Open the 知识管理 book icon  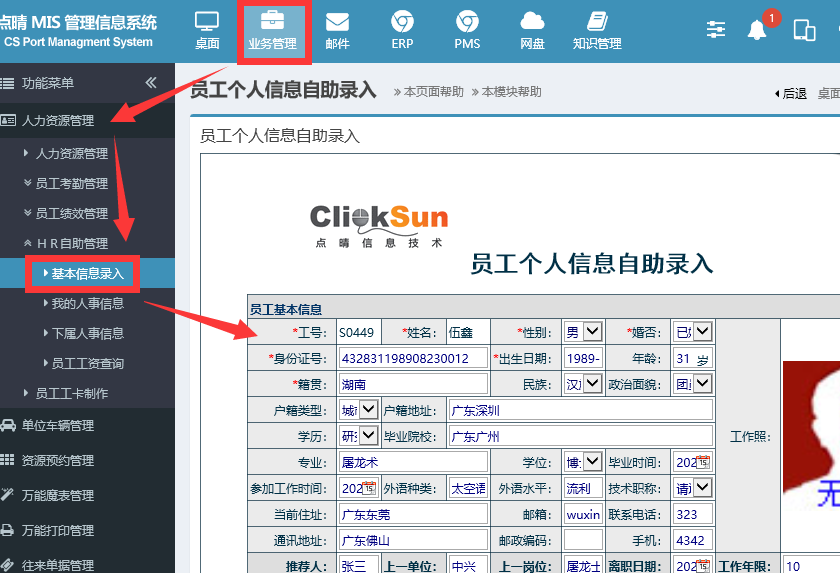point(597,29)
